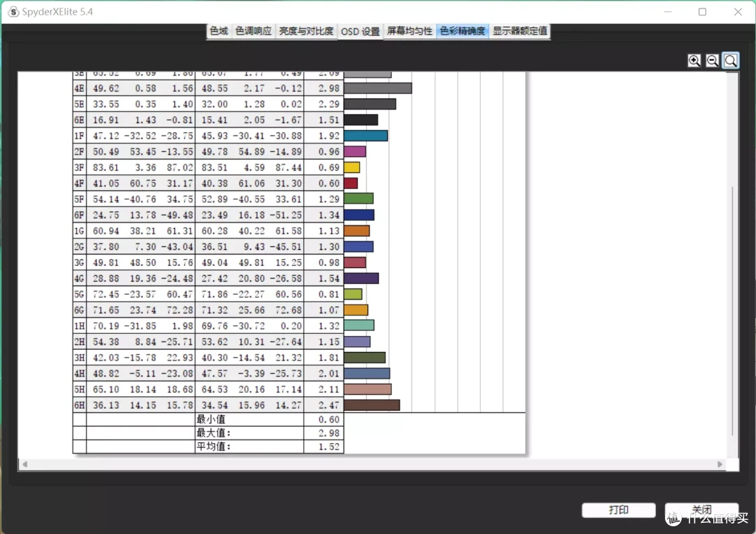Click the brown bar for row 6H
The height and width of the screenshot is (534, 756).
(372, 405)
